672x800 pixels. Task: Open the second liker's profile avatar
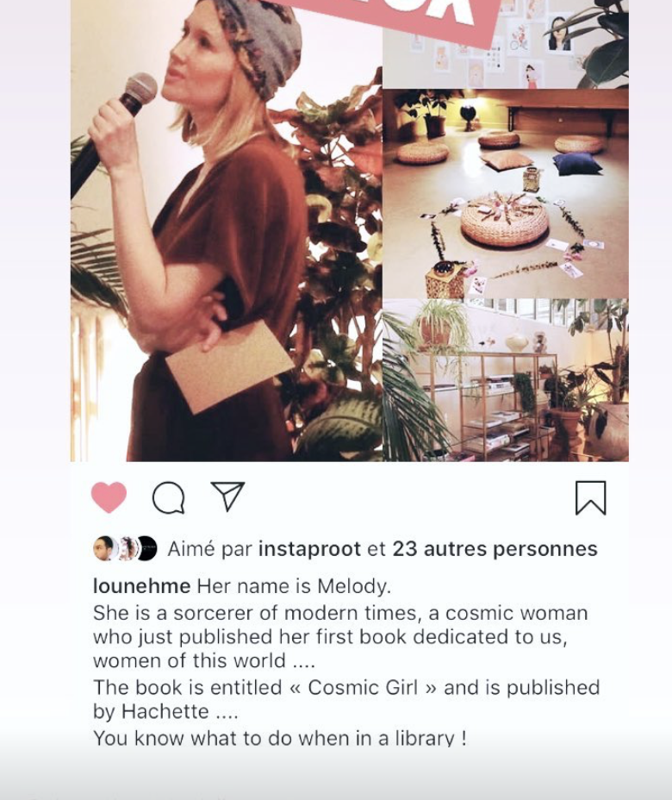pyautogui.click(x=126, y=548)
